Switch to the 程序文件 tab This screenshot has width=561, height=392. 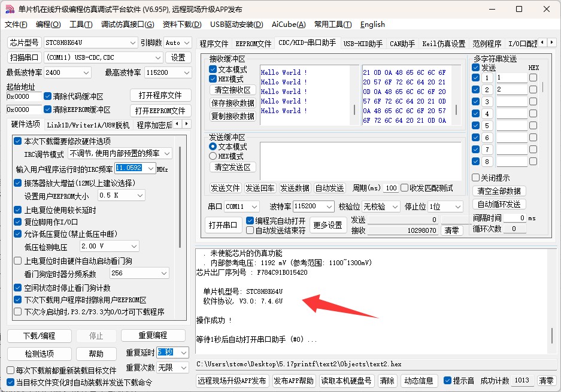click(x=214, y=44)
